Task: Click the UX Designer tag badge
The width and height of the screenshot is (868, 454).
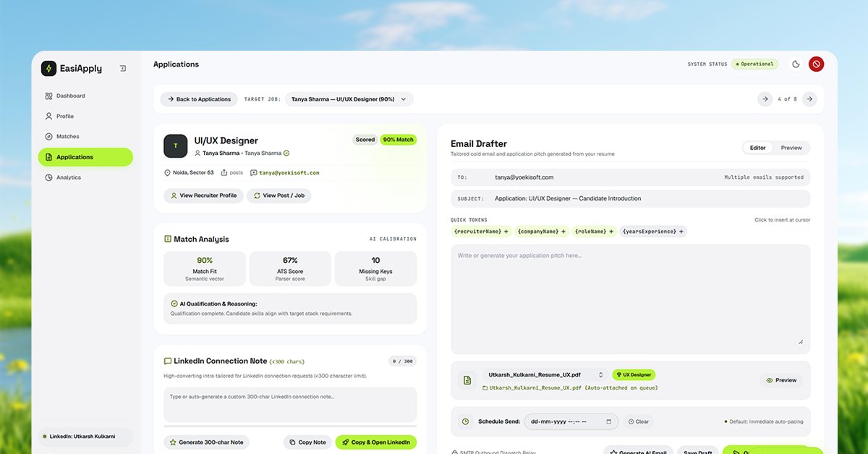Action: click(634, 374)
